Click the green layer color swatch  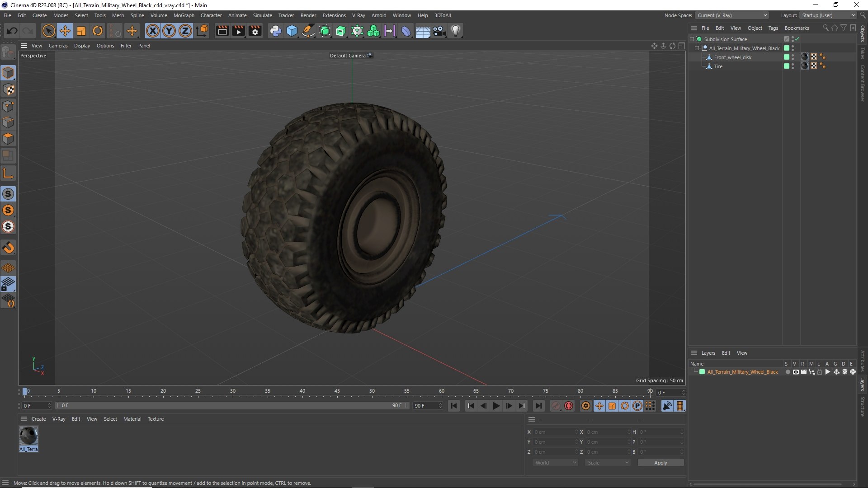702,372
